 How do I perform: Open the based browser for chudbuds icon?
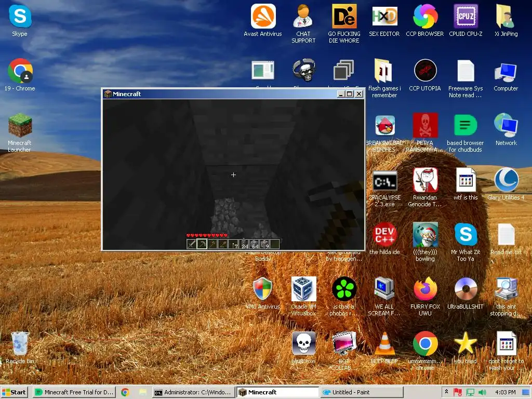(465, 132)
